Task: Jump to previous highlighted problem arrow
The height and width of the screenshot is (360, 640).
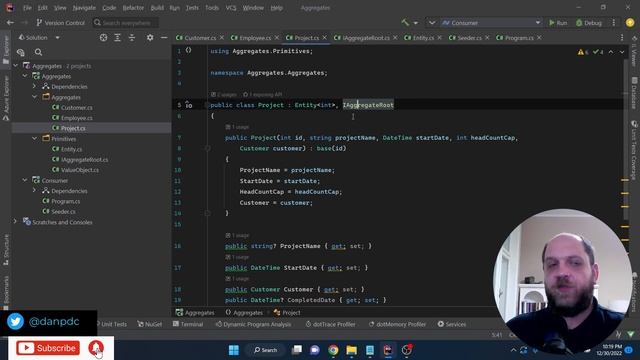Action: 611,52
